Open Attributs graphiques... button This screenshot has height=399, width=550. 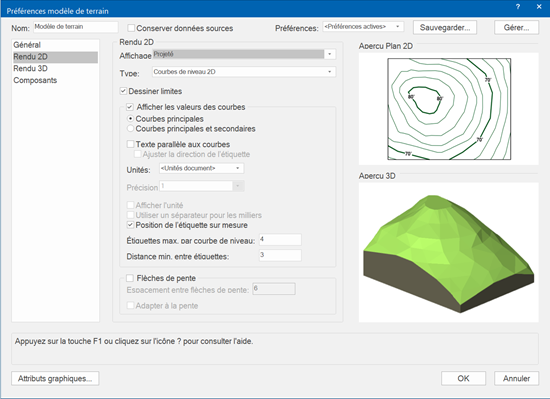click(55, 379)
